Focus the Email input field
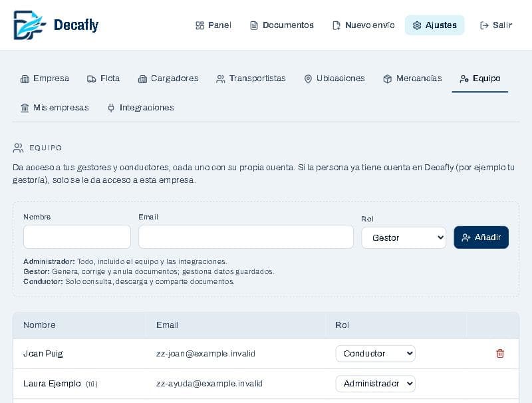This screenshot has height=403, width=532. pyautogui.click(x=246, y=237)
